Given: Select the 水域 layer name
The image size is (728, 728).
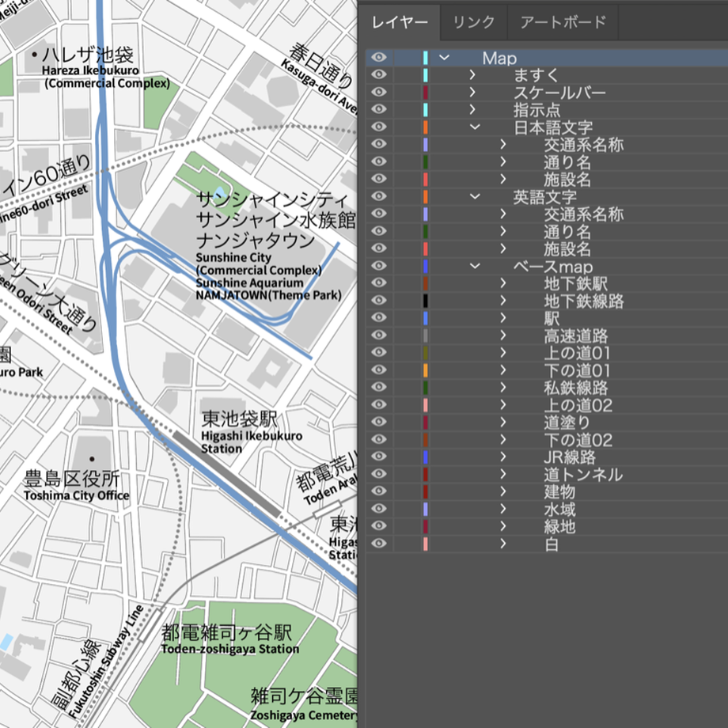Looking at the screenshot, I should coord(559,509).
